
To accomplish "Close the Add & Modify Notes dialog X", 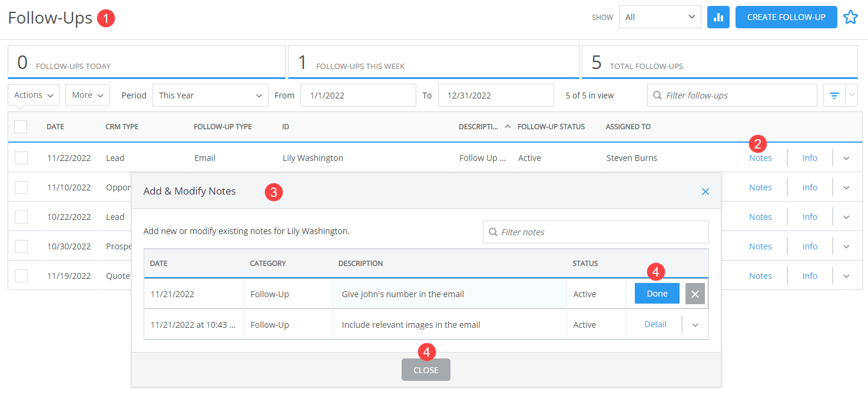I will click(x=705, y=192).
